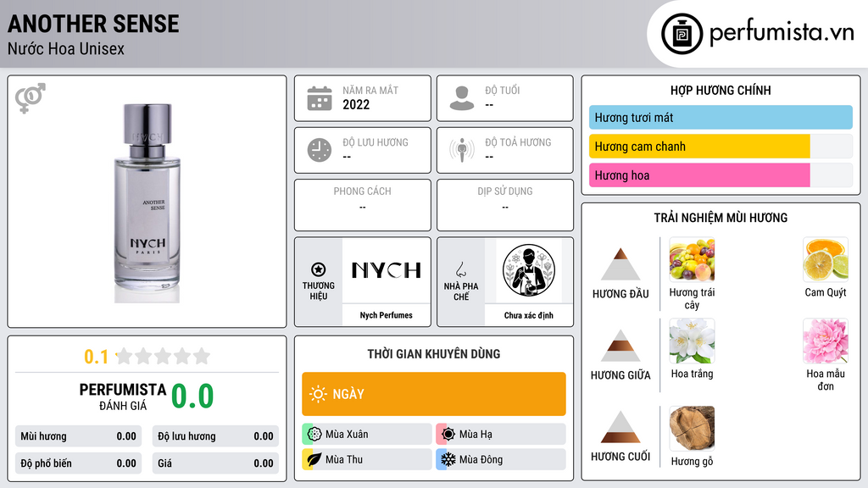Open the Hoa mẫu đơn peony thumbnail
This screenshot has width=868, height=488.
click(x=826, y=341)
